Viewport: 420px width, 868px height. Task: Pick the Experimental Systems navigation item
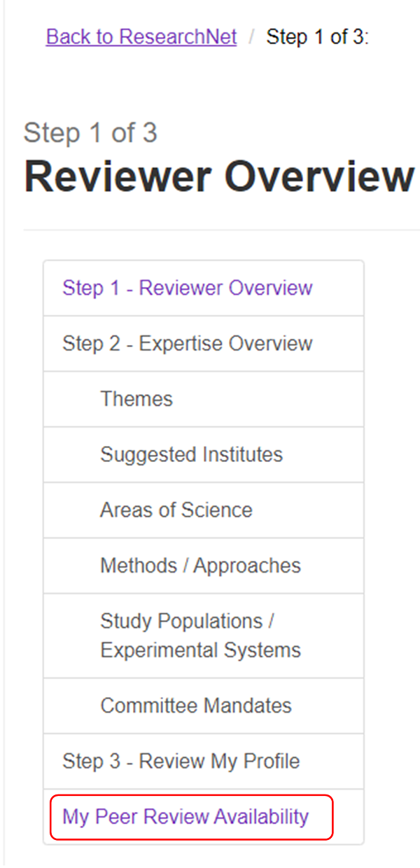(x=200, y=650)
